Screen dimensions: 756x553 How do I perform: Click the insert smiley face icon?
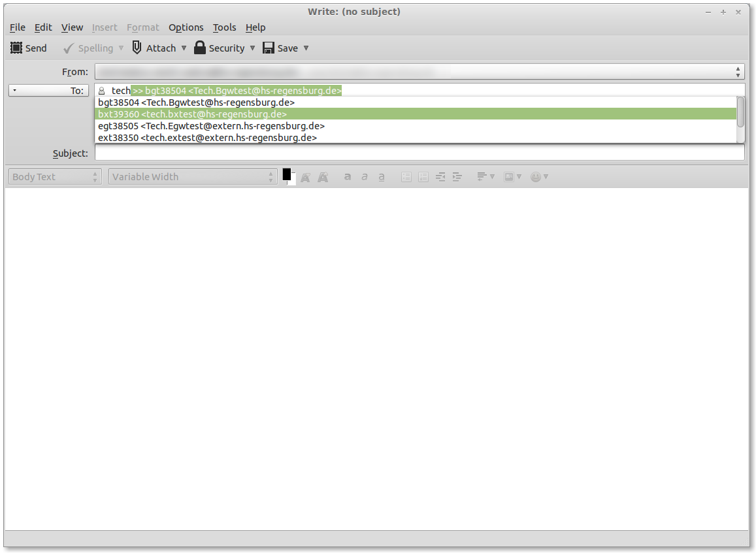(536, 177)
